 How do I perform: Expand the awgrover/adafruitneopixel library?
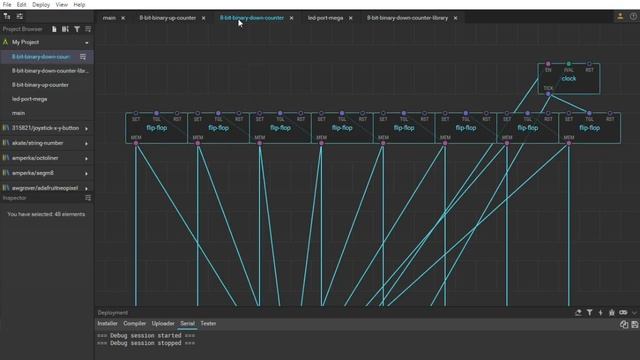click(x=87, y=189)
